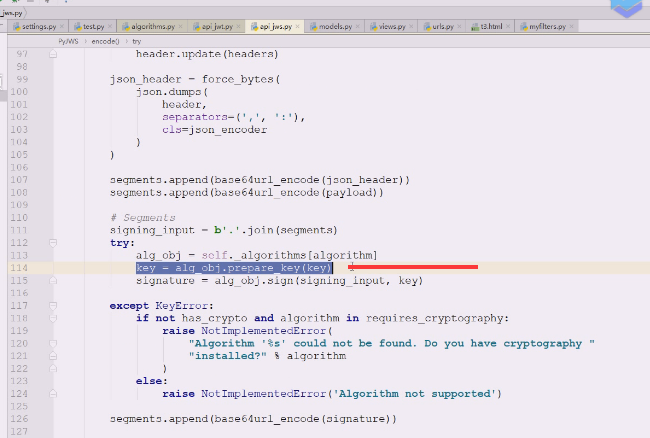Click the active api_jws.py tab
This screenshot has width=650, height=438.
pyautogui.click(x=276, y=27)
